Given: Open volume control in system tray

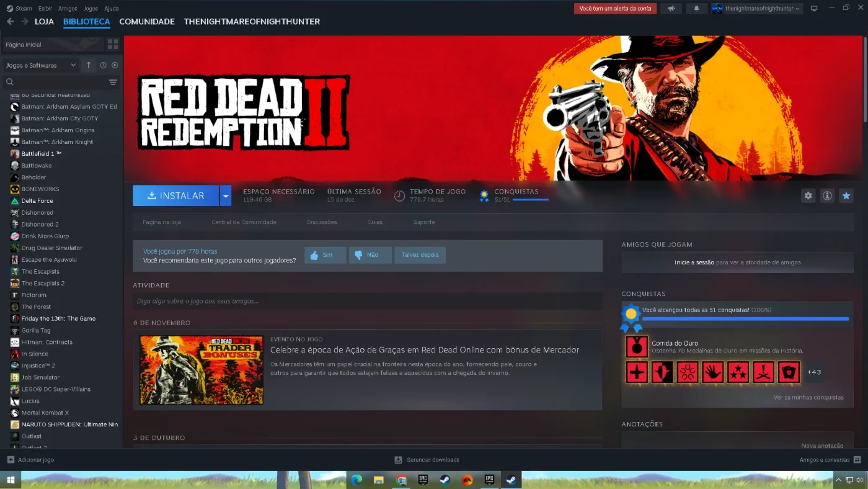Looking at the screenshot, I should [861, 480].
